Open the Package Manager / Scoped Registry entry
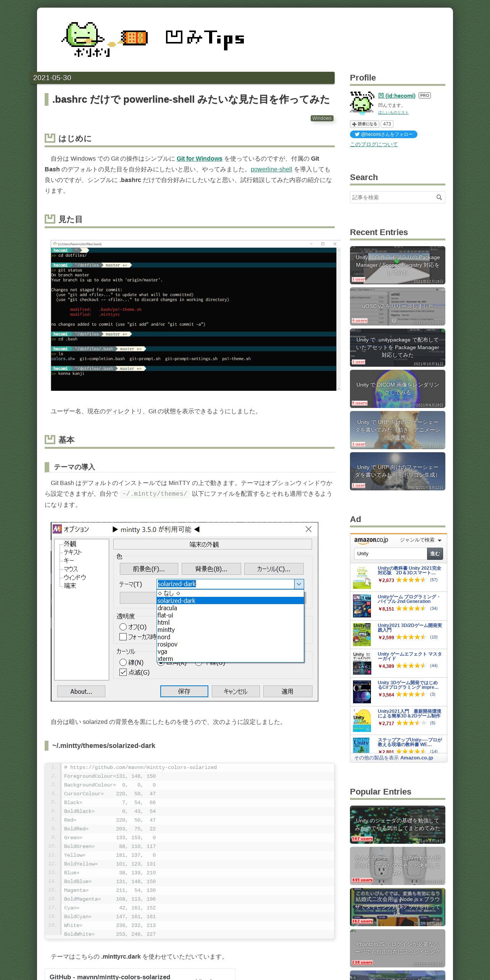The width and height of the screenshot is (490, 980). 397,265
